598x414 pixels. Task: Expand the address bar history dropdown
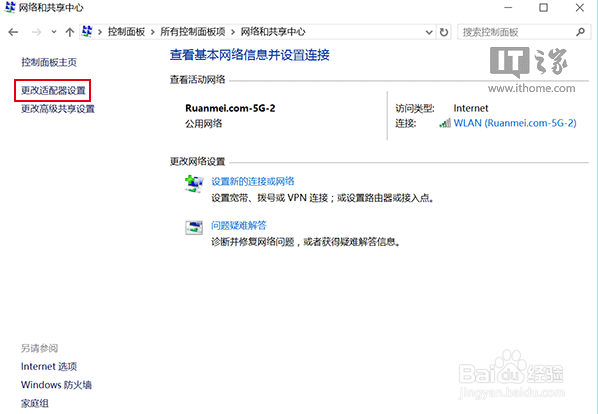tap(429, 32)
